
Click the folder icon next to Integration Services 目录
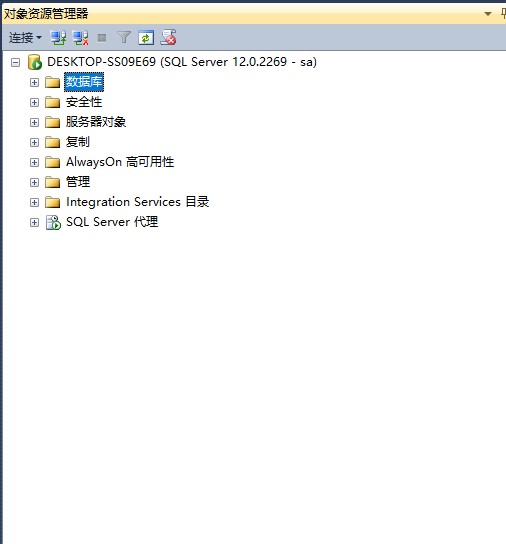52,202
